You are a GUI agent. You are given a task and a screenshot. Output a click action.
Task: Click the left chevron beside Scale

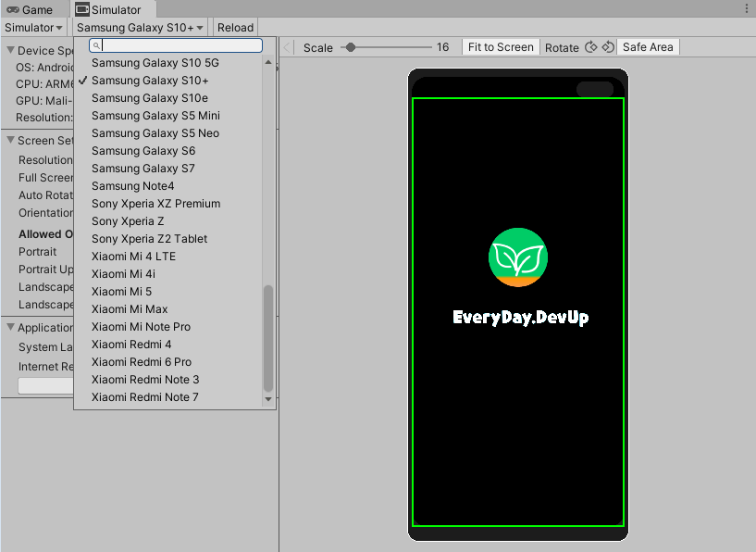tap(287, 47)
